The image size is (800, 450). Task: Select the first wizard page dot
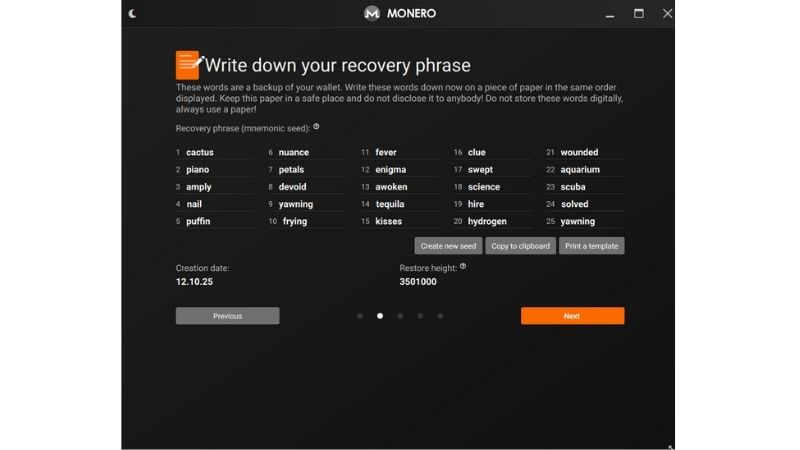[360, 316]
